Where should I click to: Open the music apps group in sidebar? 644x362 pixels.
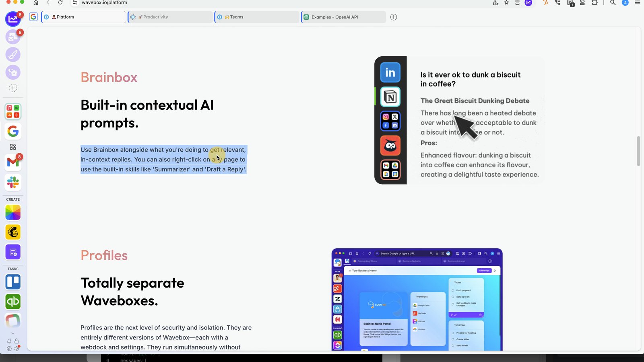click(13, 111)
